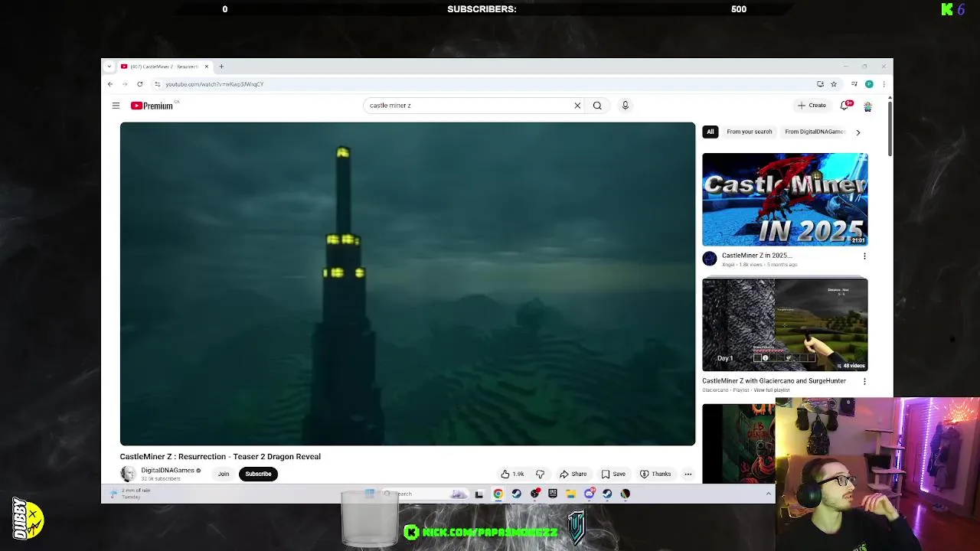The image size is (980, 551).
Task: Open the Glaciercano Day 1 playlist thumbnail
Action: pyautogui.click(x=785, y=325)
